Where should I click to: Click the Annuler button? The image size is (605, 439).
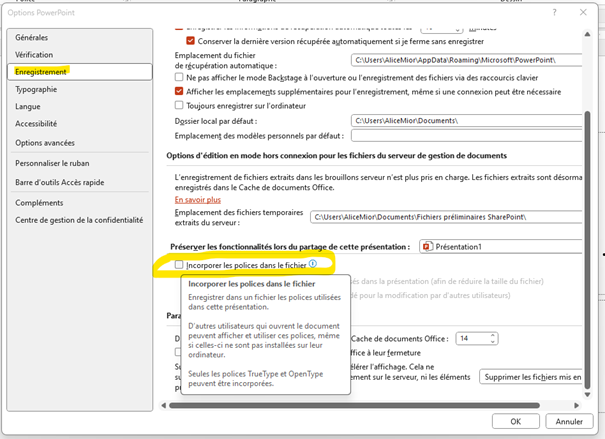569,421
